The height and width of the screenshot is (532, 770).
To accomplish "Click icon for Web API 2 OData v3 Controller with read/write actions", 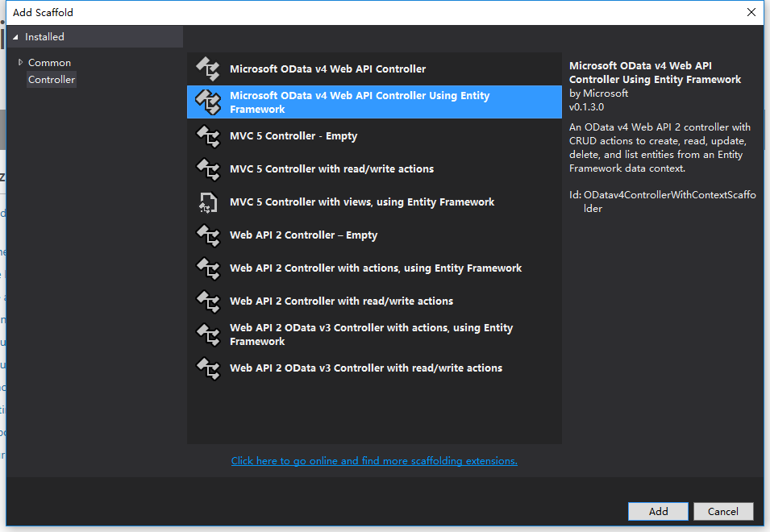I will 208,368.
